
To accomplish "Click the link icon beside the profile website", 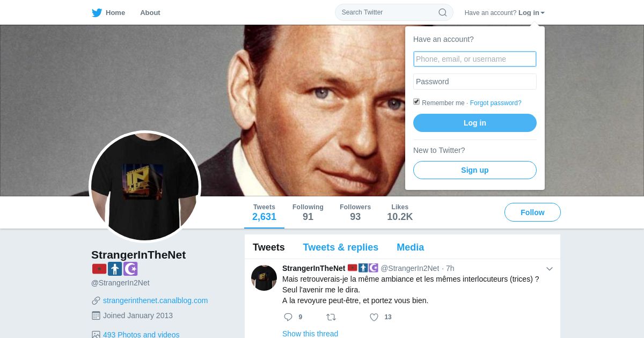I will tap(96, 300).
